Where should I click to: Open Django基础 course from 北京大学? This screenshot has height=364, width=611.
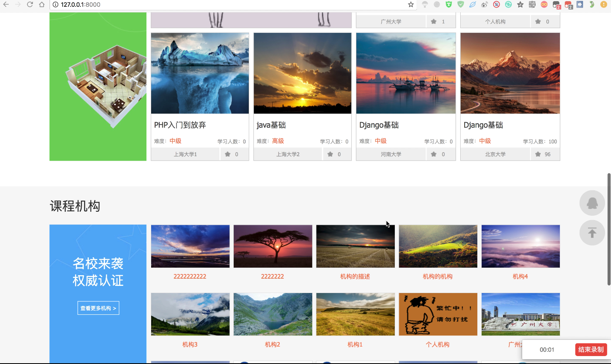483,125
